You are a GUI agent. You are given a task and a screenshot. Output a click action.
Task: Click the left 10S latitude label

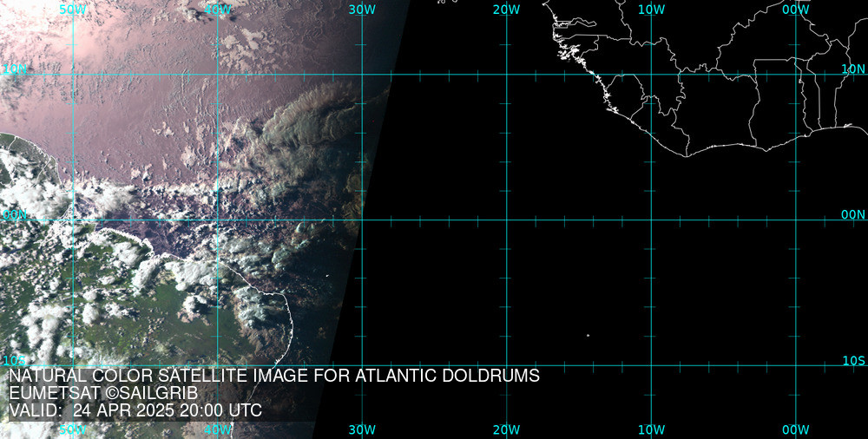pyautogui.click(x=15, y=361)
